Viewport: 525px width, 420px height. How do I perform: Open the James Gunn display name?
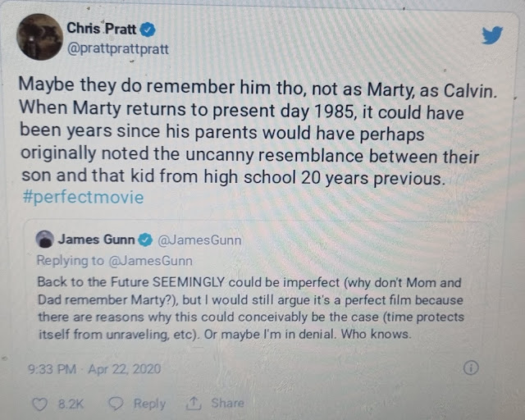pyautogui.click(x=96, y=240)
